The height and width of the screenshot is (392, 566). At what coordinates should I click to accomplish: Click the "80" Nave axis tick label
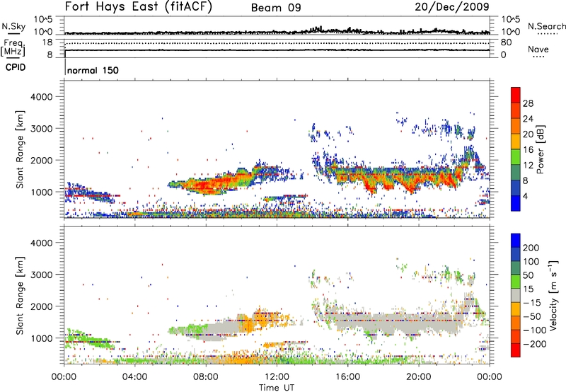click(x=506, y=42)
